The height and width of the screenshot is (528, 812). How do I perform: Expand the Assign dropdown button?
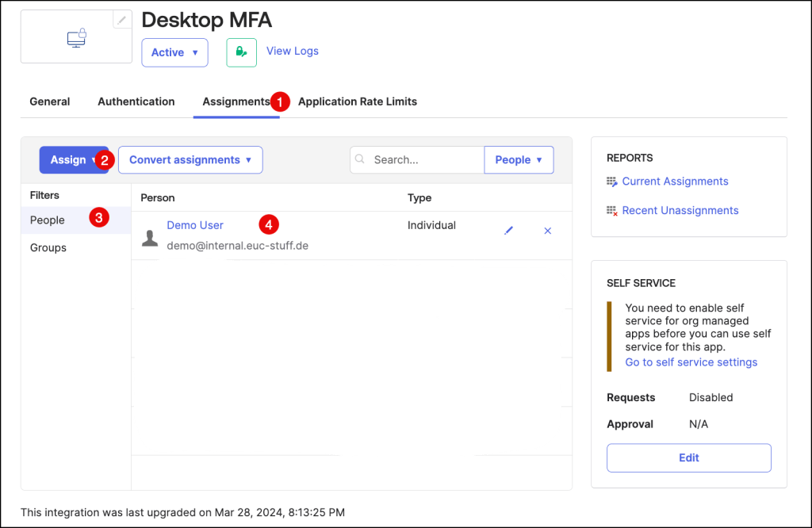click(74, 160)
